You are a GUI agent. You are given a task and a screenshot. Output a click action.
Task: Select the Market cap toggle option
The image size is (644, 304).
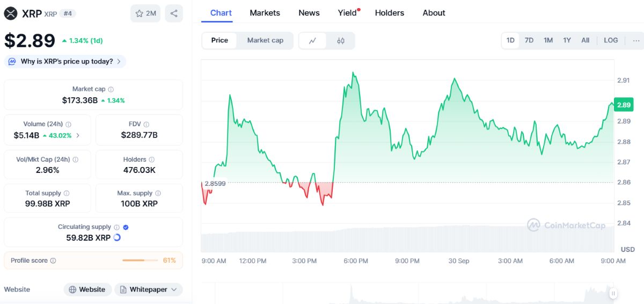tap(265, 40)
